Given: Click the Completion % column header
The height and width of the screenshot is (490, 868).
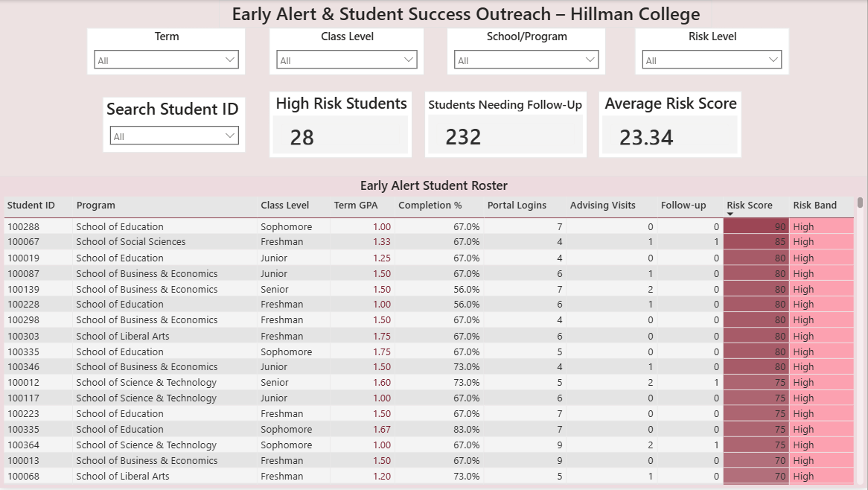Looking at the screenshot, I should pyautogui.click(x=431, y=205).
